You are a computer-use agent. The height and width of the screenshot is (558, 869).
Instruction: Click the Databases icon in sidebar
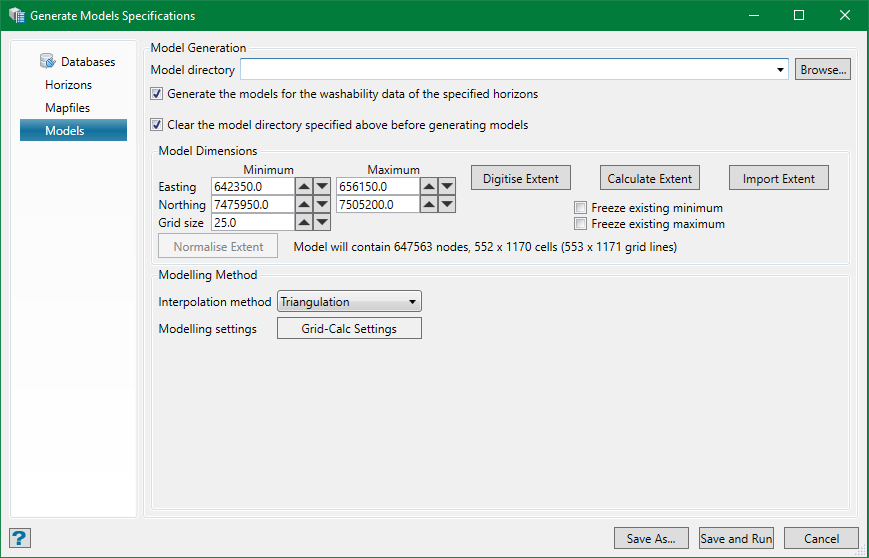pyautogui.click(x=47, y=61)
